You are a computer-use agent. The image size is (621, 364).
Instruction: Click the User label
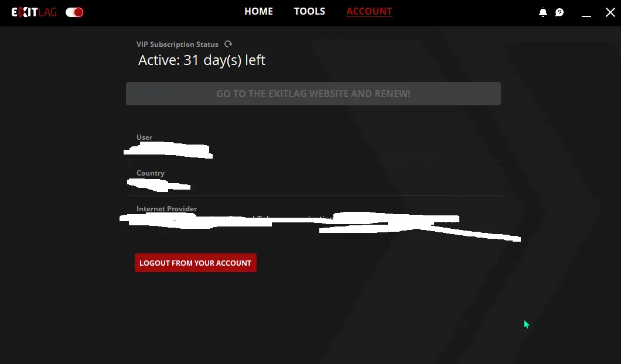coord(144,138)
